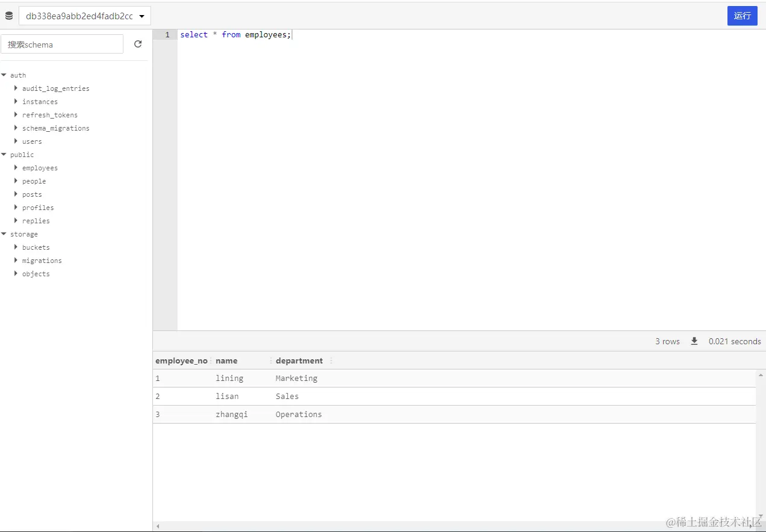Select the zhangqi name cell
The height and width of the screenshot is (532, 766).
(x=232, y=414)
